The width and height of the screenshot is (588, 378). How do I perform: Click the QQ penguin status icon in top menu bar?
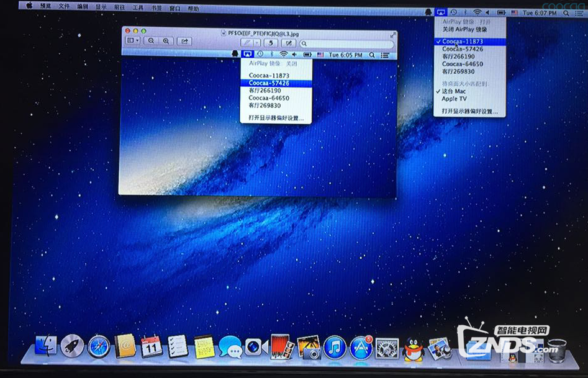pos(428,12)
